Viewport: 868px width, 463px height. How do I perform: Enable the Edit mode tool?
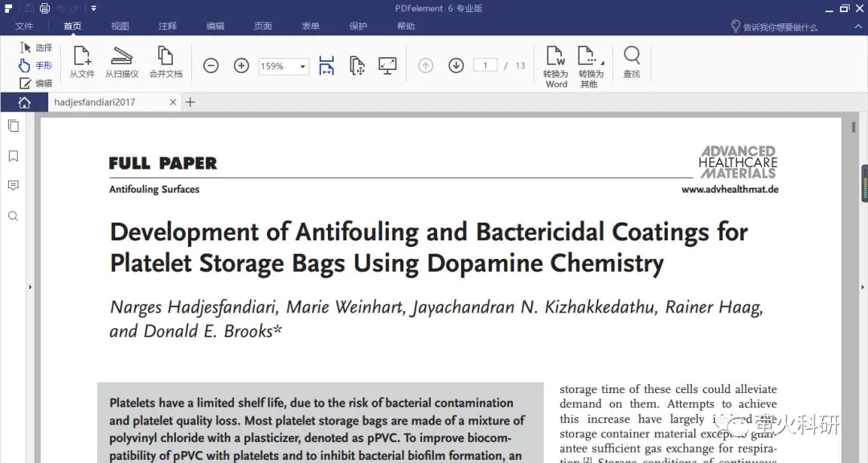point(35,84)
